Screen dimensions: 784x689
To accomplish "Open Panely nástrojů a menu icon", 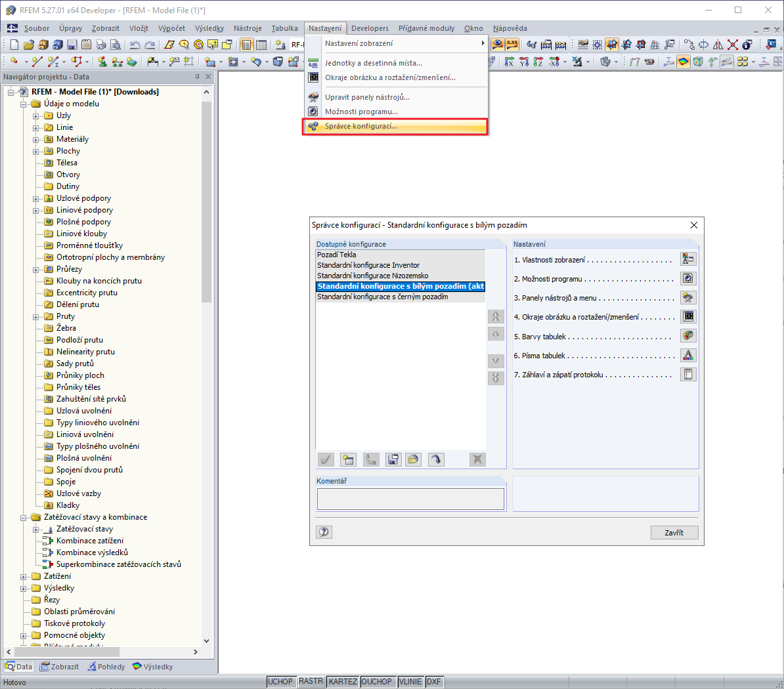I will pyautogui.click(x=688, y=298).
